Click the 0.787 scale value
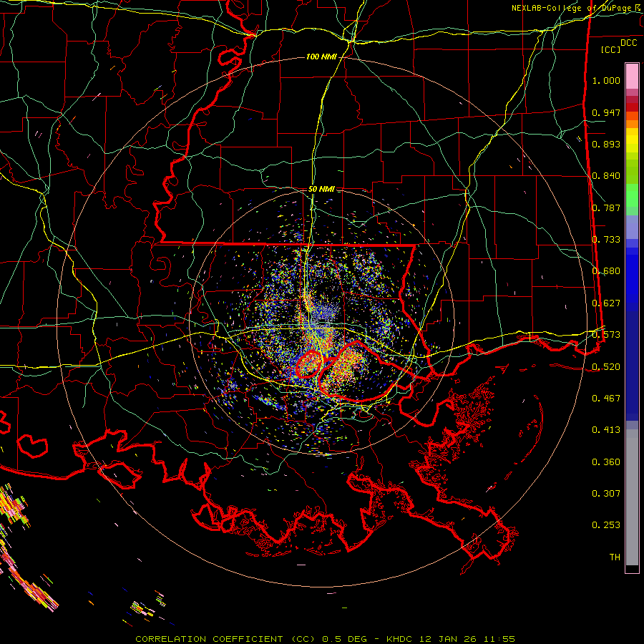This screenshot has height=644, width=644. coord(606,208)
